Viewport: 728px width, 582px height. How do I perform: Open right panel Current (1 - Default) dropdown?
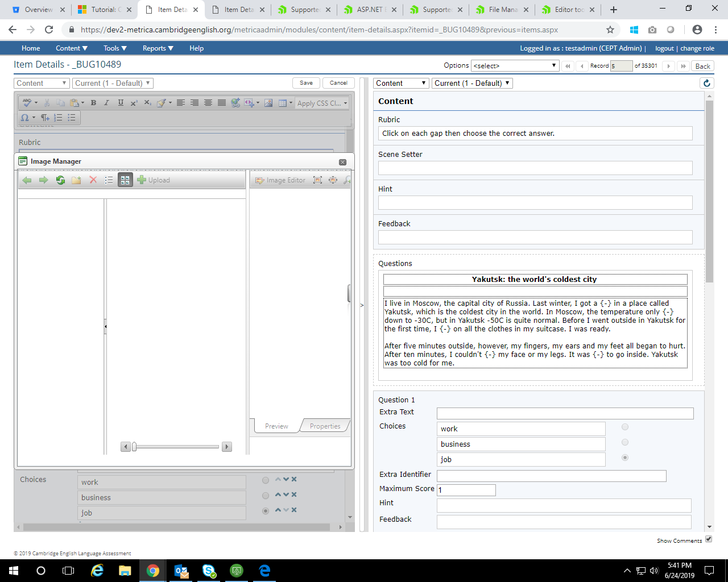coord(472,83)
